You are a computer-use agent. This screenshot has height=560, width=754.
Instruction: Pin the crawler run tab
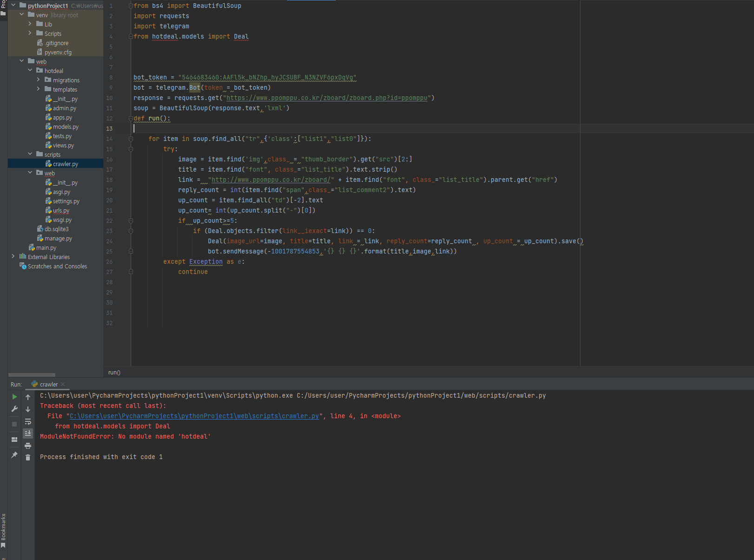pos(14,454)
